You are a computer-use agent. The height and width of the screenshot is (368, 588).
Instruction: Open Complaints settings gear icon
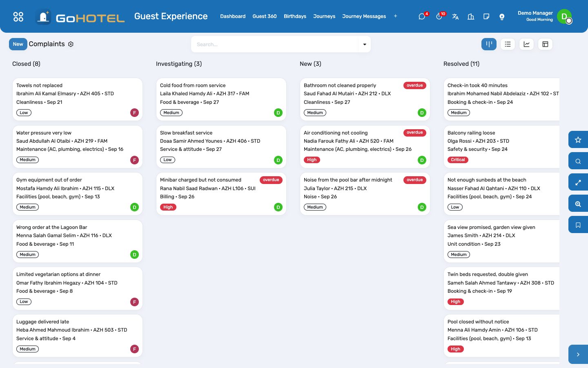tap(71, 44)
